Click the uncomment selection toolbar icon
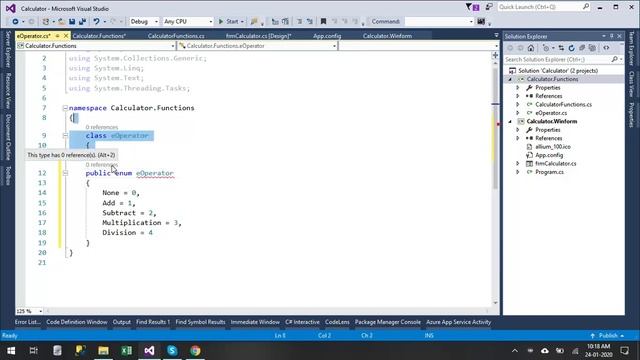Screen dimensions: 640x360 [x=310, y=22]
